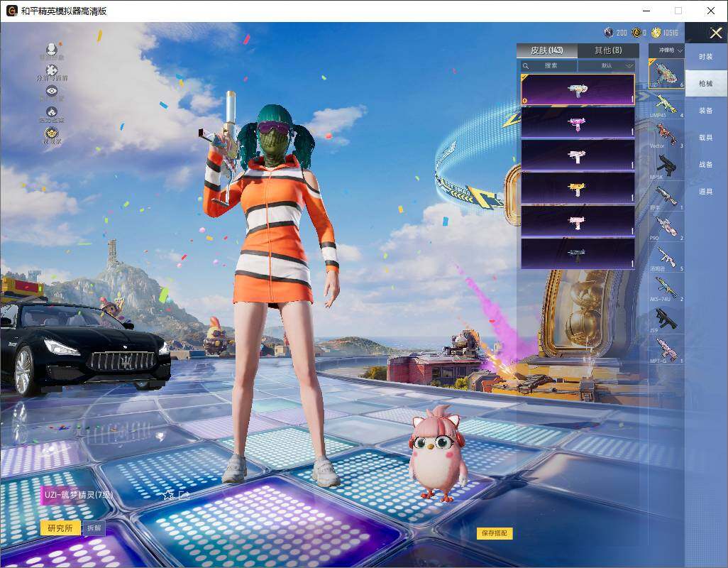Open the 分解与拆卸 puzzle icon

point(52,70)
